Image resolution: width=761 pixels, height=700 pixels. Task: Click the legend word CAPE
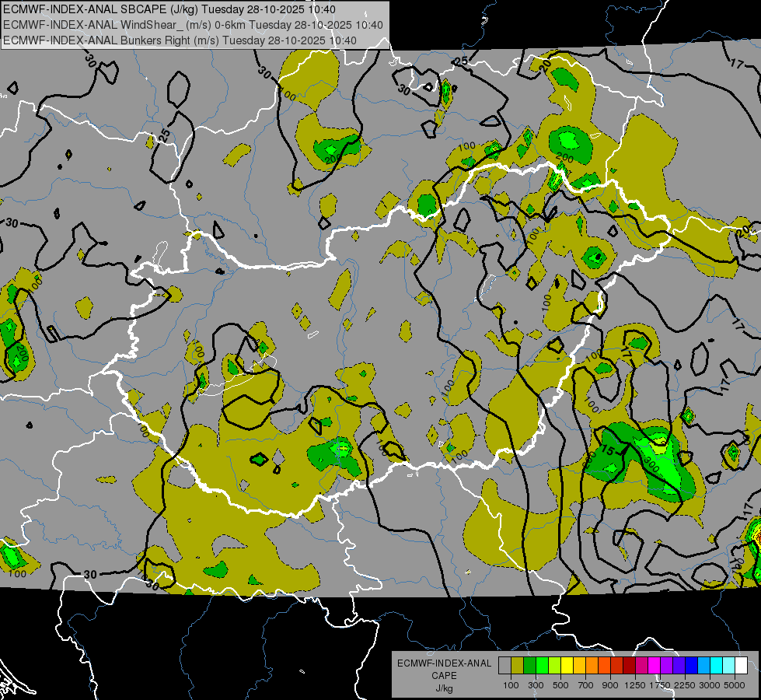pyautogui.click(x=444, y=676)
